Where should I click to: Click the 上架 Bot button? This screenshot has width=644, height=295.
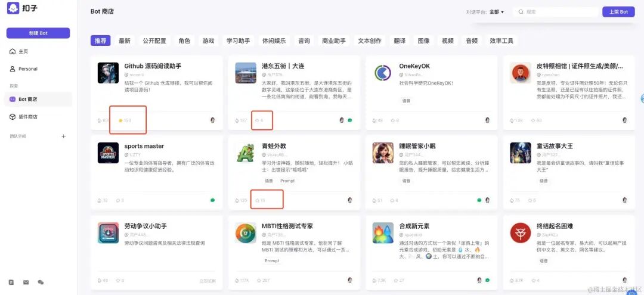(x=618, y=12)
